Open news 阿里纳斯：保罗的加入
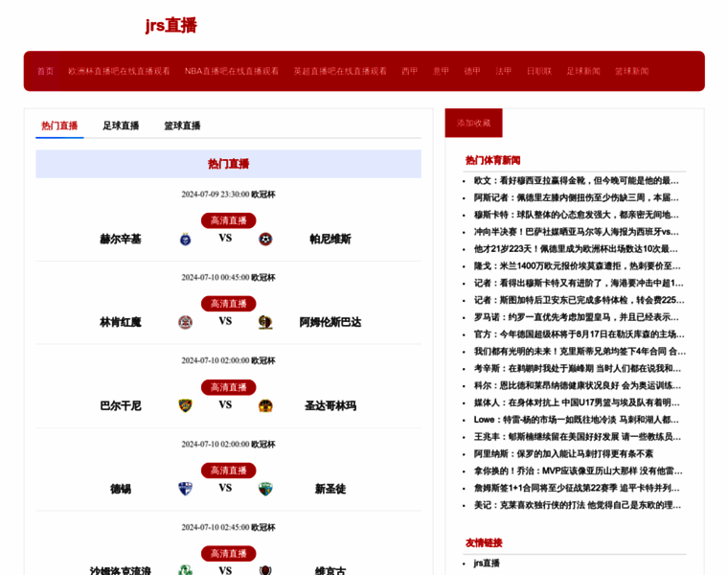This screenshot has width=728, height=575. [x=563, y=454]
